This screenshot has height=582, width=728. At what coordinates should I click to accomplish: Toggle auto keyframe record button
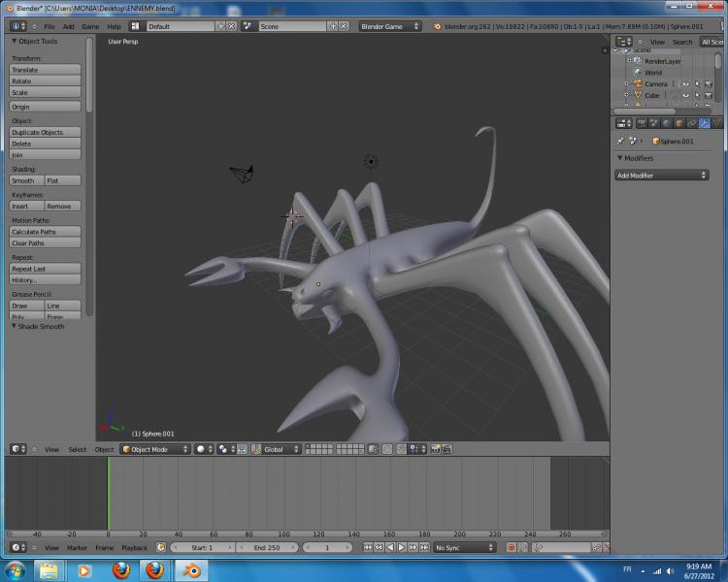pyautogui.click(x=511, y=548)
